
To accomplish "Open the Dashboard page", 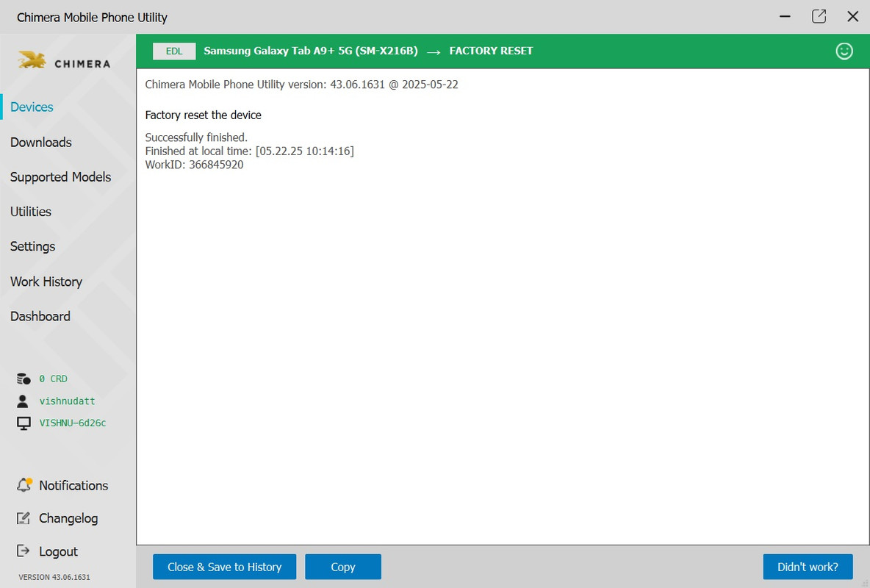I will [x=40, y=317].
